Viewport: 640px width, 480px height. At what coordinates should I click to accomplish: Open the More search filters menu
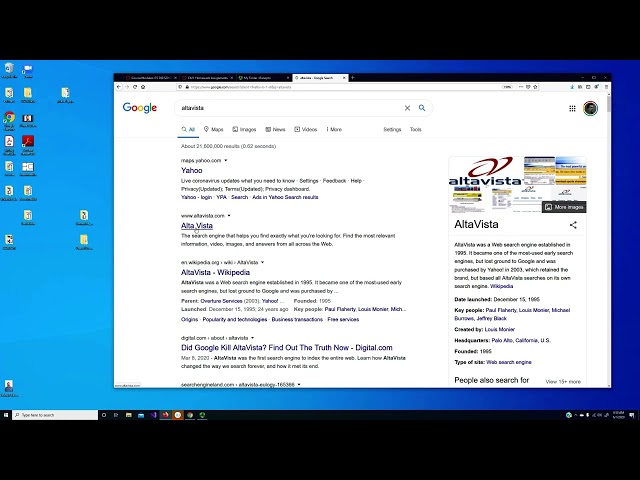click(334, 129)
